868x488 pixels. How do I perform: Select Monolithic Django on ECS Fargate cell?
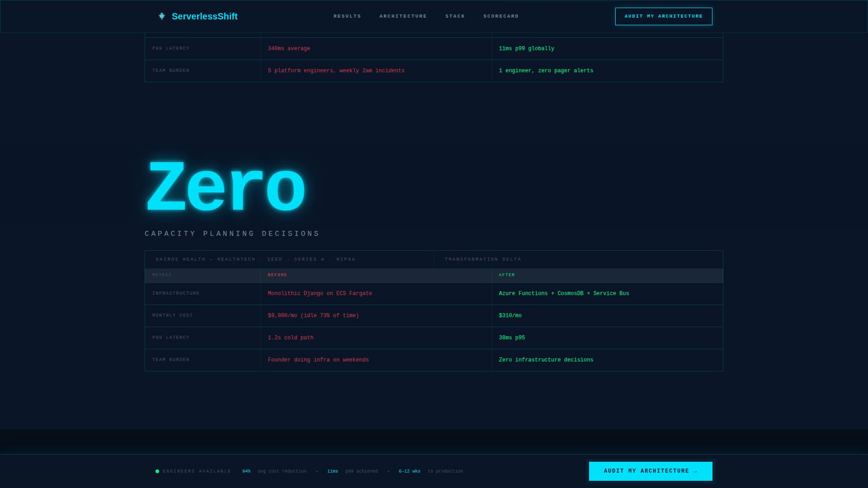[x=376, y=294]
